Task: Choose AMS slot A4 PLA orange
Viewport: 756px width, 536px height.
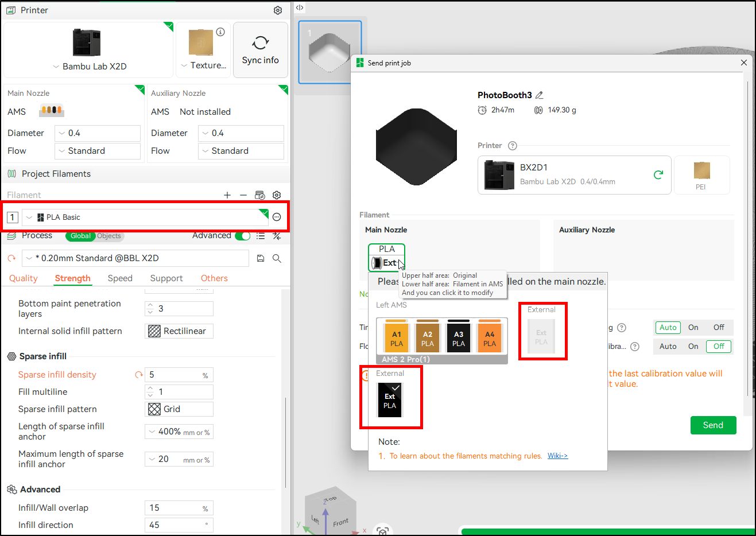Action: tap(490, 336)
